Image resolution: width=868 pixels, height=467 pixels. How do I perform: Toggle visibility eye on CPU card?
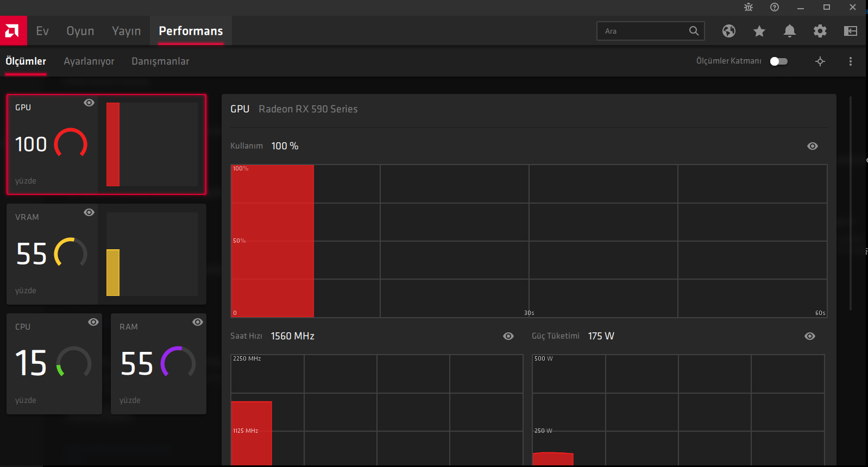click(x=93, y=322)
